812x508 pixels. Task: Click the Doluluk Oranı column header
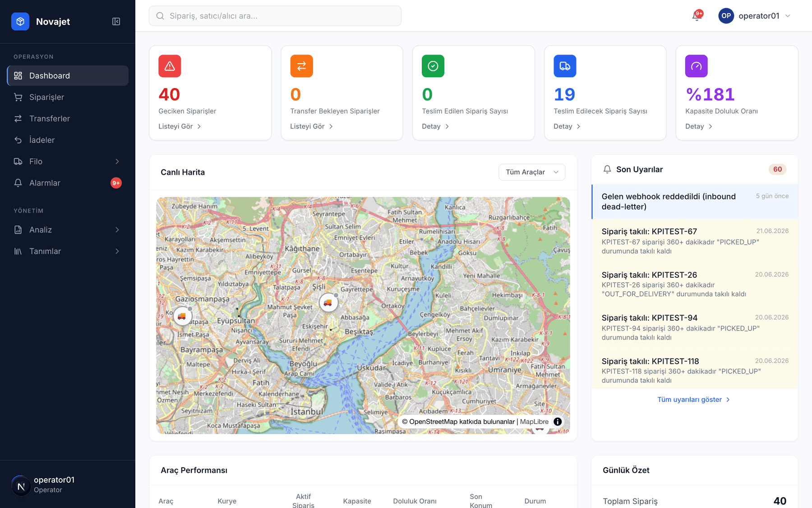[x=415, y=501]
